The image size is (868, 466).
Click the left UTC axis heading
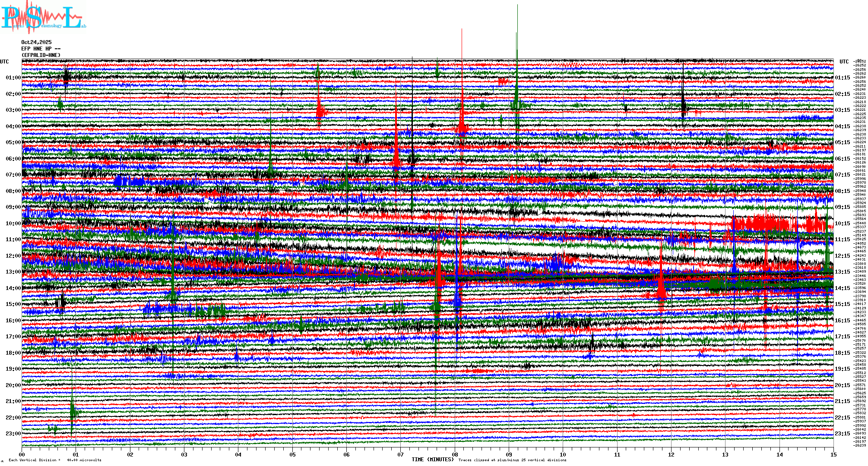click(4, 62)
